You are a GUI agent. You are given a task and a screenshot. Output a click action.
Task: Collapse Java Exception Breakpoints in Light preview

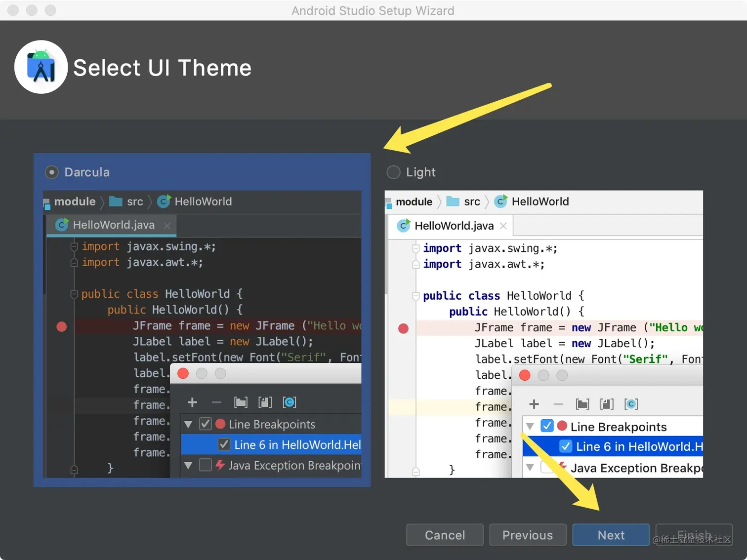click(530, 467)
